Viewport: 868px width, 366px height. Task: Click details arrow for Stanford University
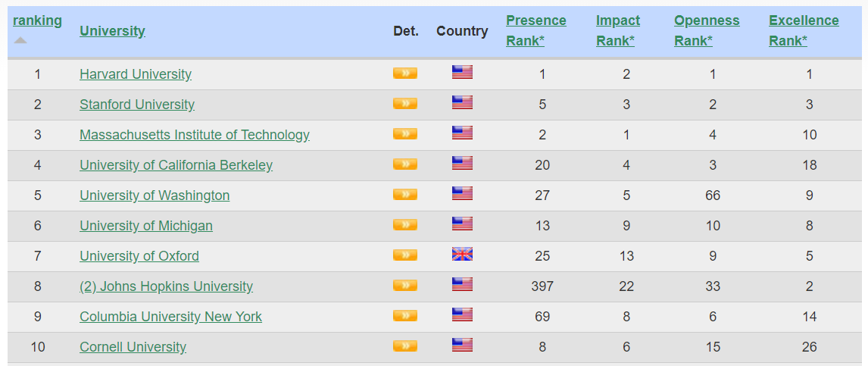click(x=404, y=104)
